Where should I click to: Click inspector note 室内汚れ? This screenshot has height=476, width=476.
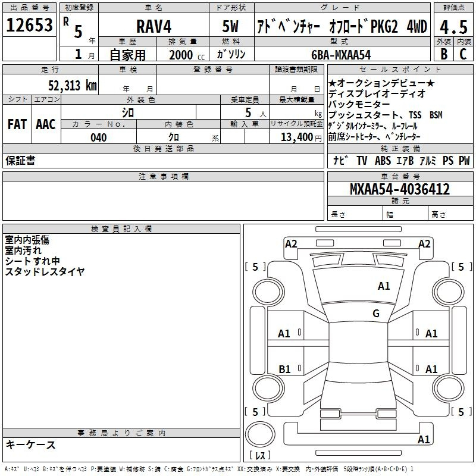pyautogui.click(x=23, y=250)
